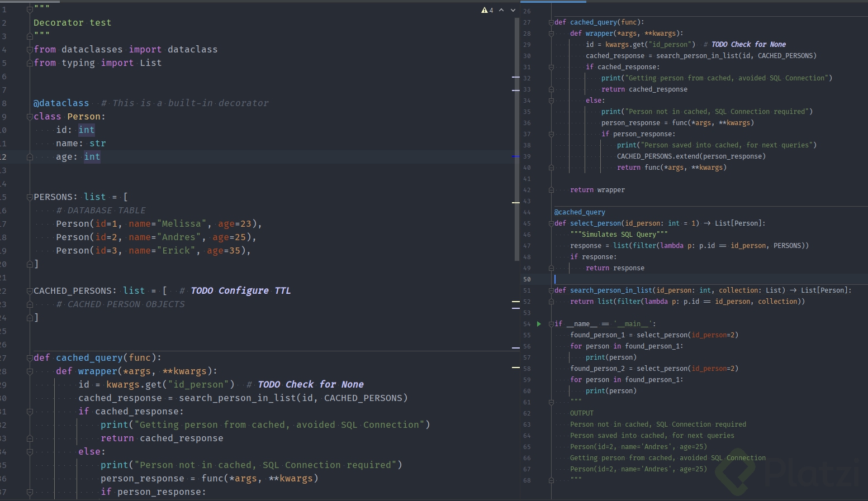The width and height of the screenshot is (868, 501).
Task: Collapse the Person class fold marker
Action: tap(30, 117)
